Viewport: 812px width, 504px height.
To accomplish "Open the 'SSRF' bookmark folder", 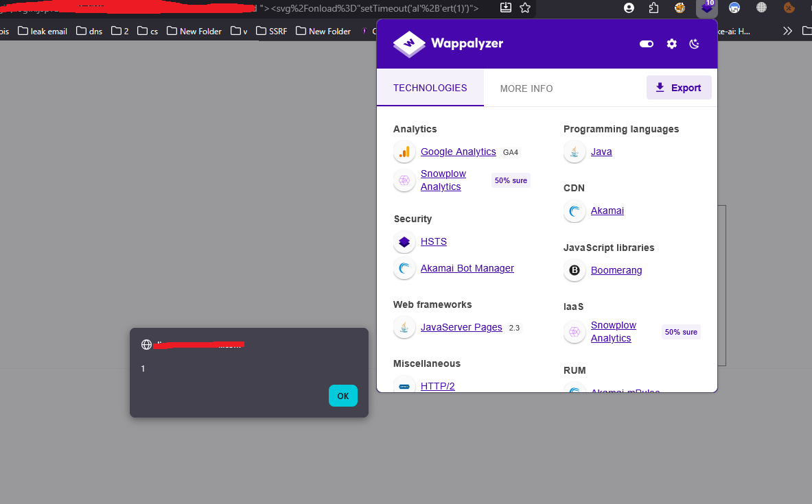I will pos(271,31).
